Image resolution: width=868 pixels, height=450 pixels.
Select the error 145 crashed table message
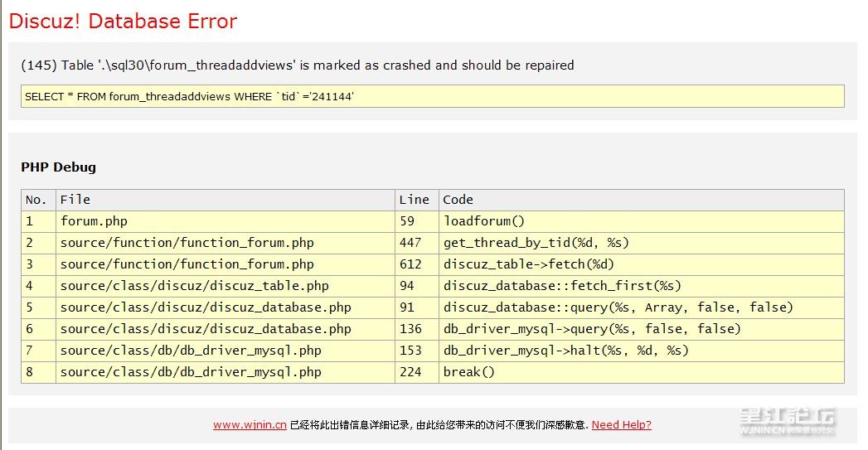click(298, 65)
